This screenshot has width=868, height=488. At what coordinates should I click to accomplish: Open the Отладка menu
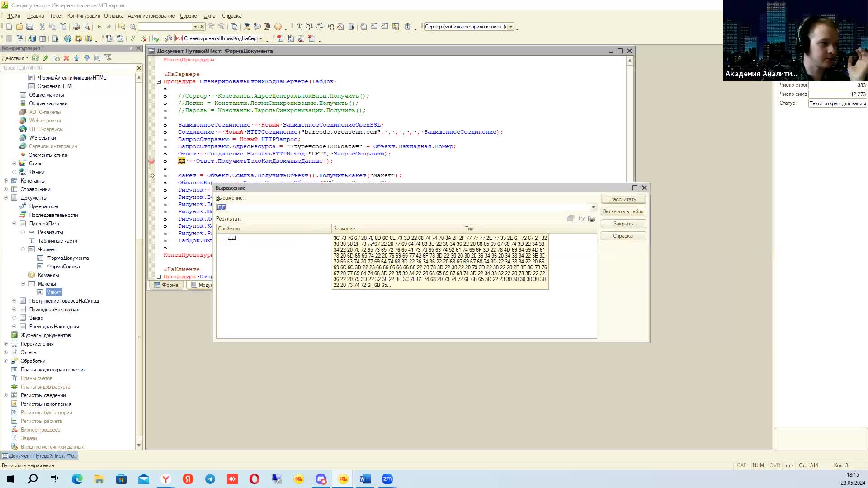tap(113, 16)
